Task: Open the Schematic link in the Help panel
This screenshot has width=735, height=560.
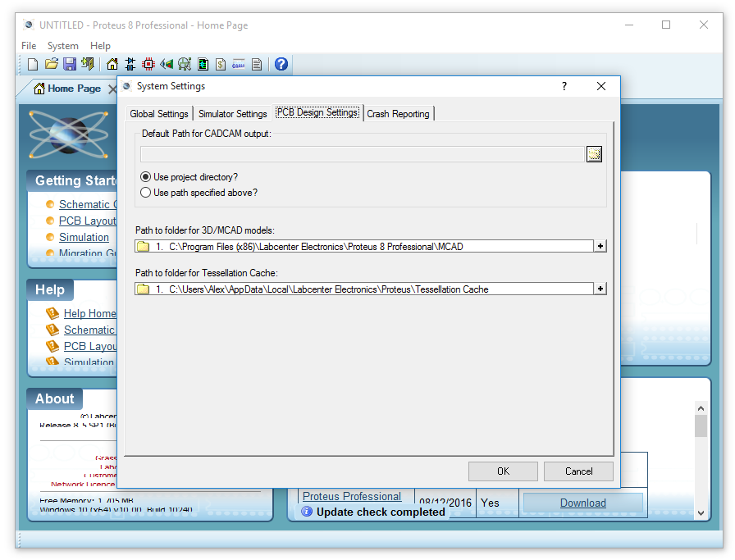Action: pyautogui.click(x=90, y=330)
